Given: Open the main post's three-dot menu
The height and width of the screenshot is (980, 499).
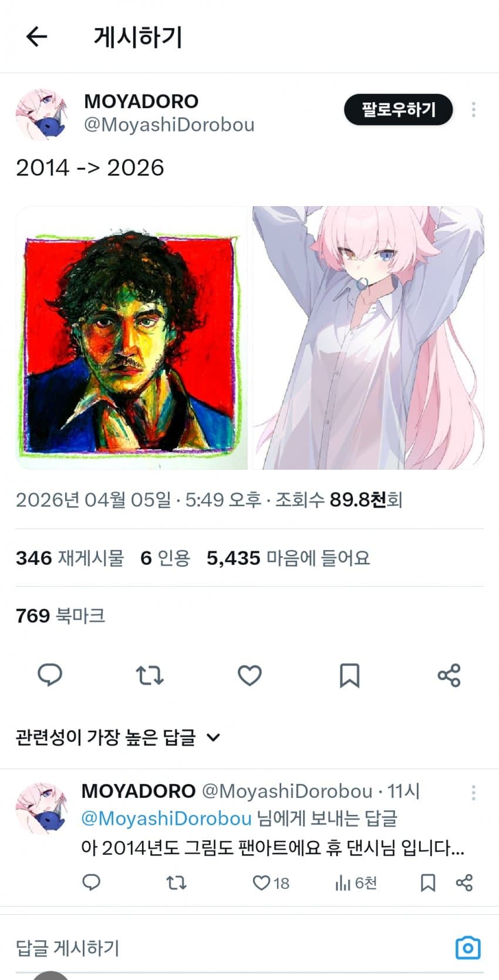Looking at the screenshot, I should (473, 109).
